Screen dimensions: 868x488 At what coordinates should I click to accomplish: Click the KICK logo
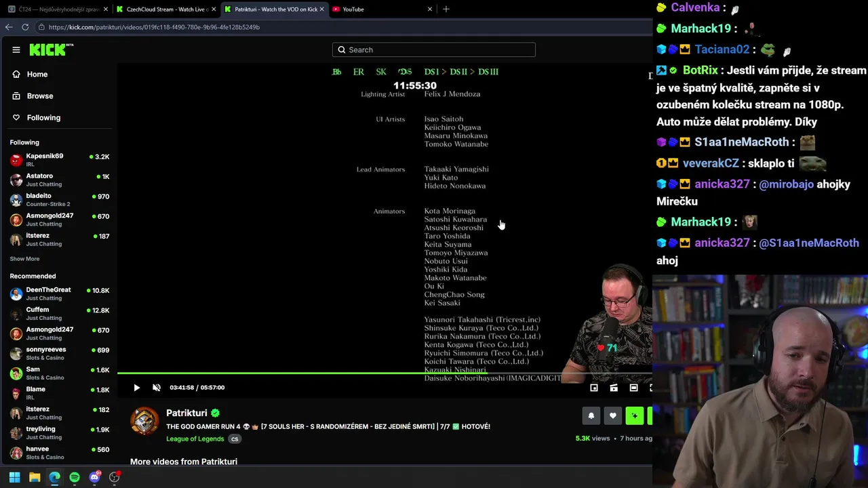(x=51, y=49)
